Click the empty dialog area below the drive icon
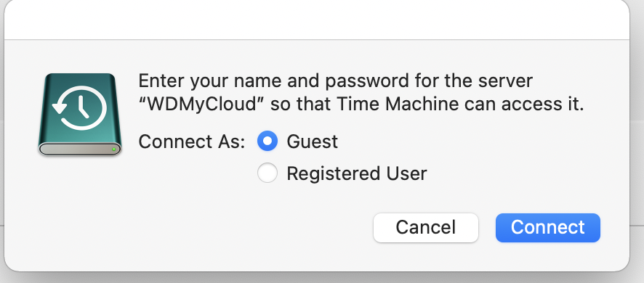 80,205
